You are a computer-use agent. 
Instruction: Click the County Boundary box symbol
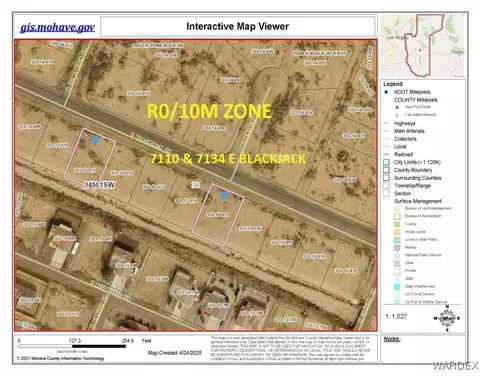pyautogui.click(x=386, y=170)
